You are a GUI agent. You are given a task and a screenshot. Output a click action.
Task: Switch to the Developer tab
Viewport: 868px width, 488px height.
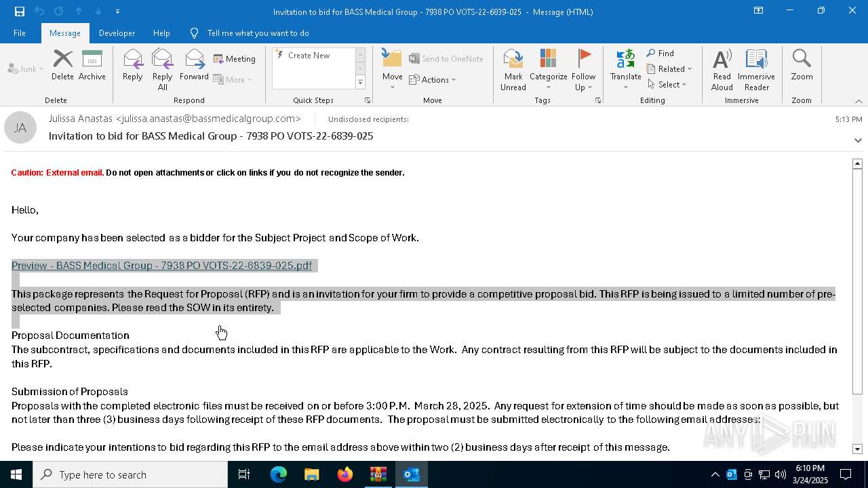coord(117,33)
